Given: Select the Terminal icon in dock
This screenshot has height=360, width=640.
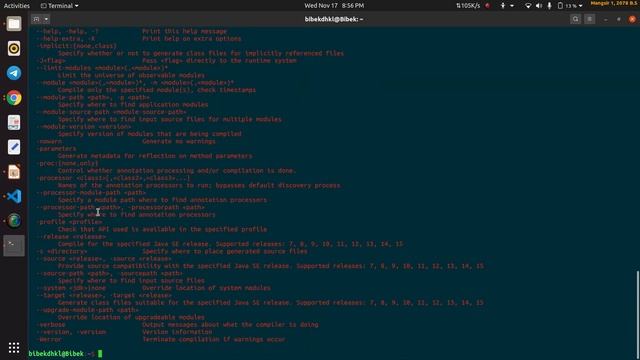Looking at the screenshot, I should pyautogui.click(x=14, y=245).
